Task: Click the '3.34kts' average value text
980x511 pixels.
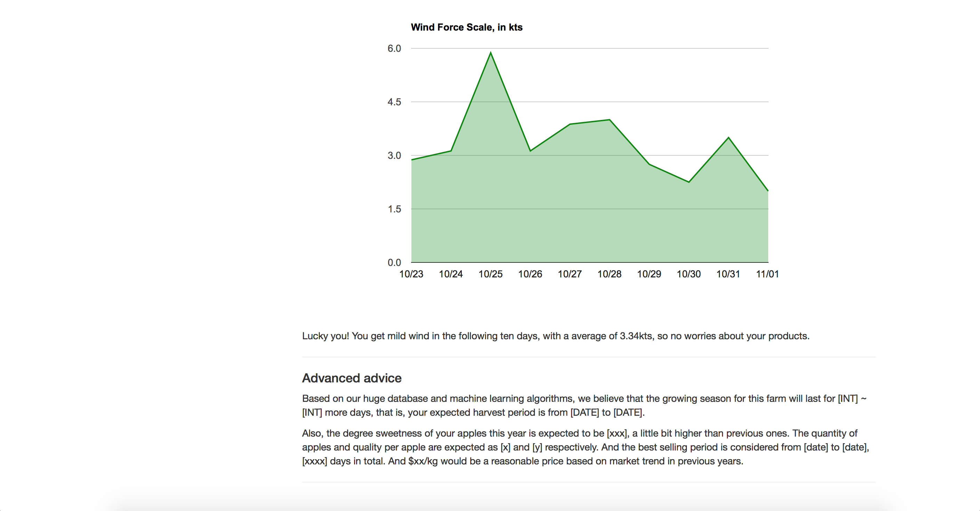Action: coord(636,336)
